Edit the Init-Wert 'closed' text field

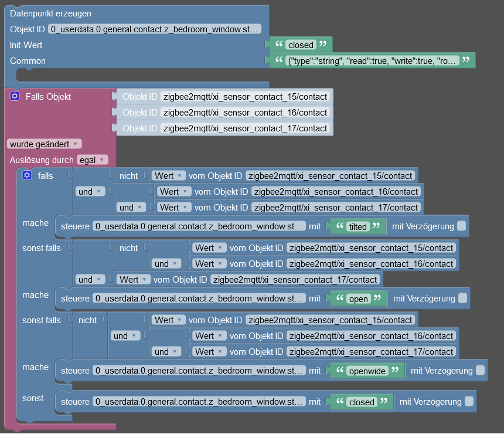pyautogui.click(x=301, y=45)
